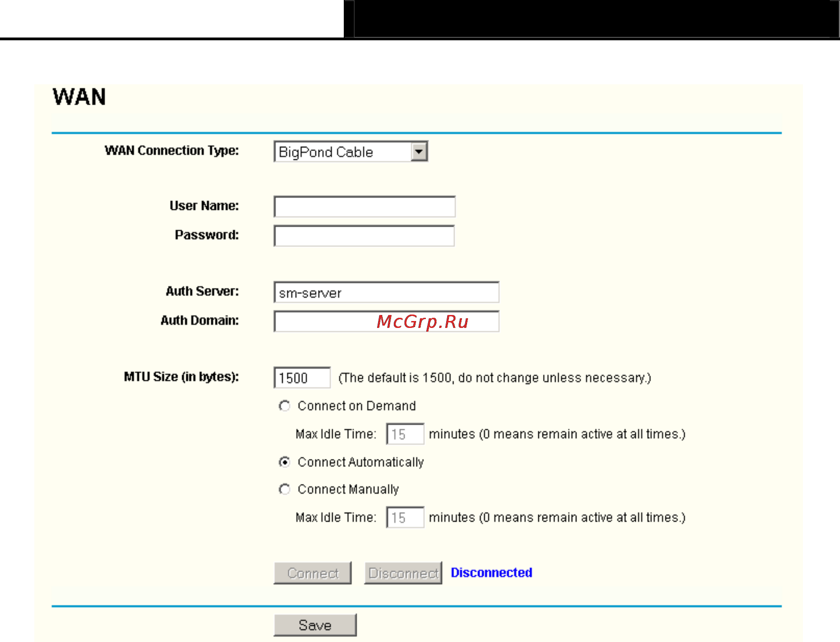Screen dimensions: 840x642
Task: Click the MTU Size (in bytes) label
Action: pos(181,377)
